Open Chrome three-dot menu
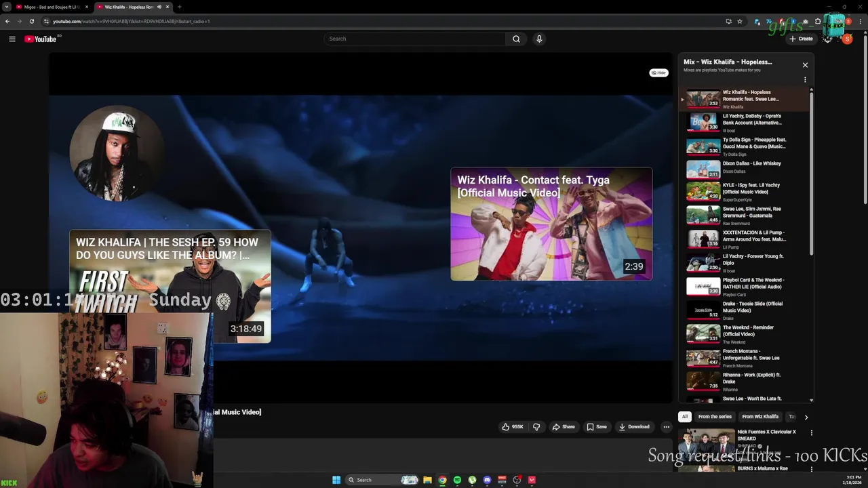The width and height of the screenshot is (868, 488). coord(860,21)
